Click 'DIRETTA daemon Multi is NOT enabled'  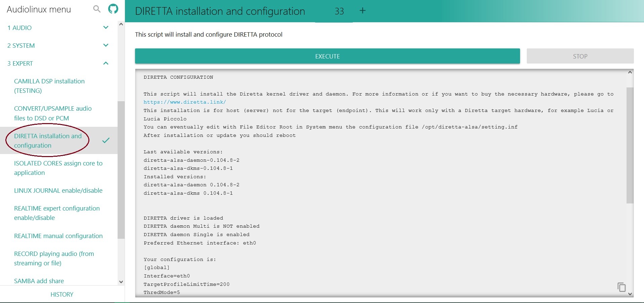(x=202, y=226)
